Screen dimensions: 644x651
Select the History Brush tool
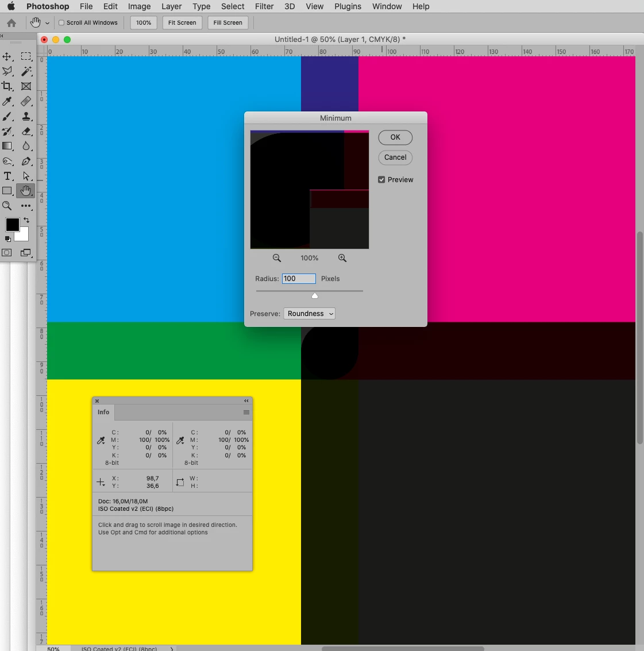coord(7,131)
